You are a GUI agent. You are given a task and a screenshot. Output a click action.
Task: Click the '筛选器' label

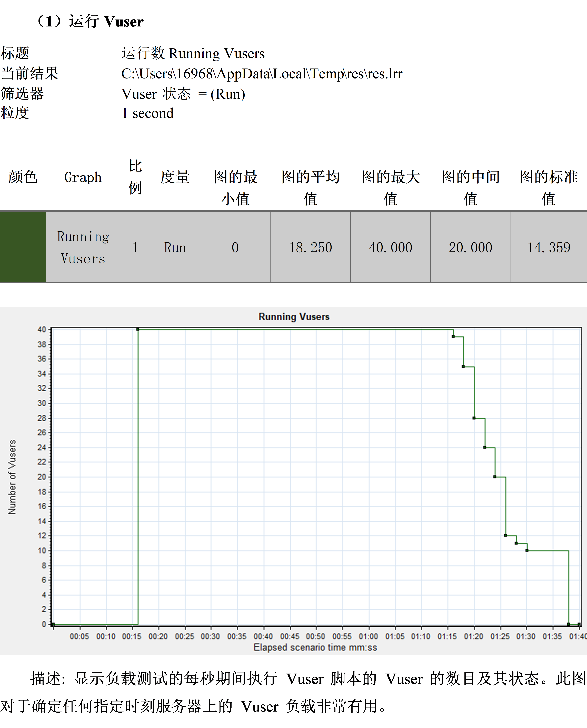pos(22,94)
